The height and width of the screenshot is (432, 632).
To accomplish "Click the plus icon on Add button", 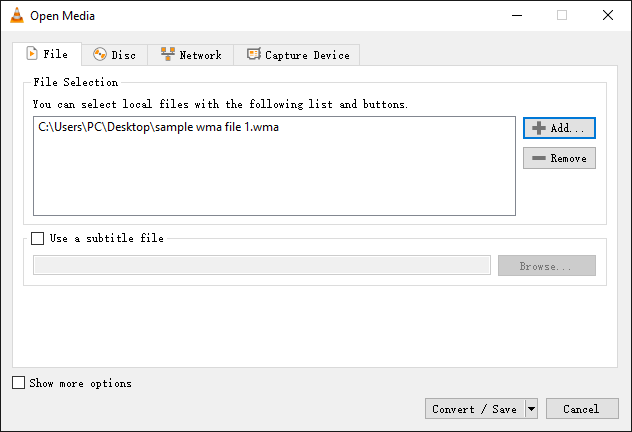I will tap(539, 128).
